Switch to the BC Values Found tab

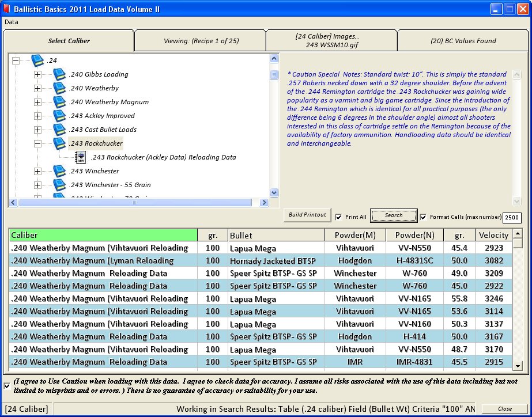pos(463,41)
